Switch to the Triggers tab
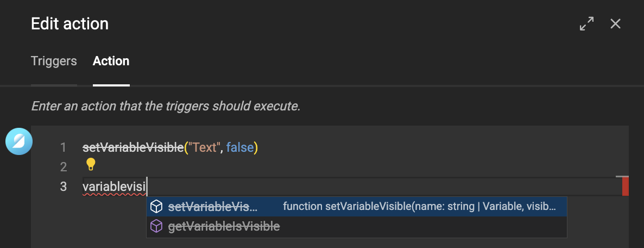This screenshot has height=248, width=644. click(x=54, y=61)
